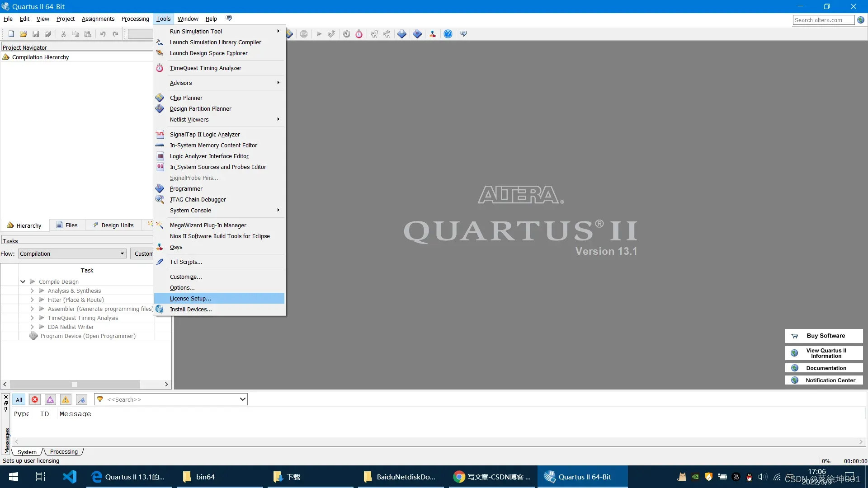Click the Chip Planner menu icon
This screenshot has width=868, height=488.
pyautogui.click(x=160, y=98)
